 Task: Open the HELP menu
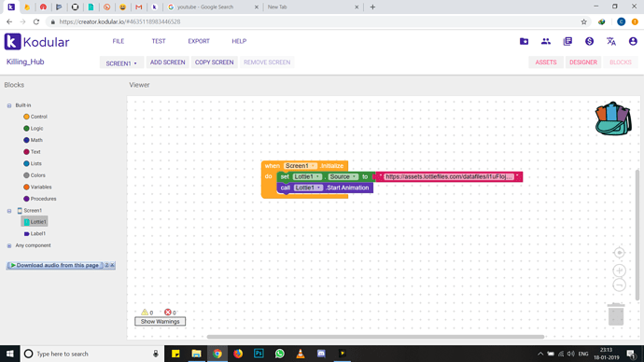tap(239, 41)
